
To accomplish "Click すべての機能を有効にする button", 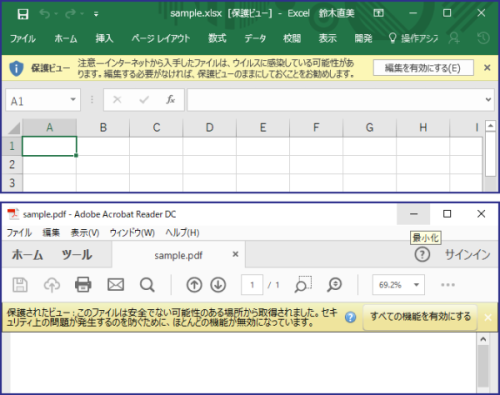I will click(x=420, y=317).
